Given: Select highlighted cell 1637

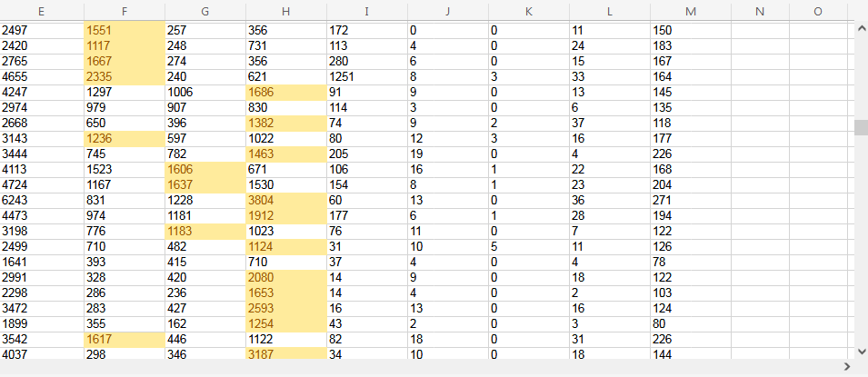Looking at the screenshot, I should [x=205, y=185].
